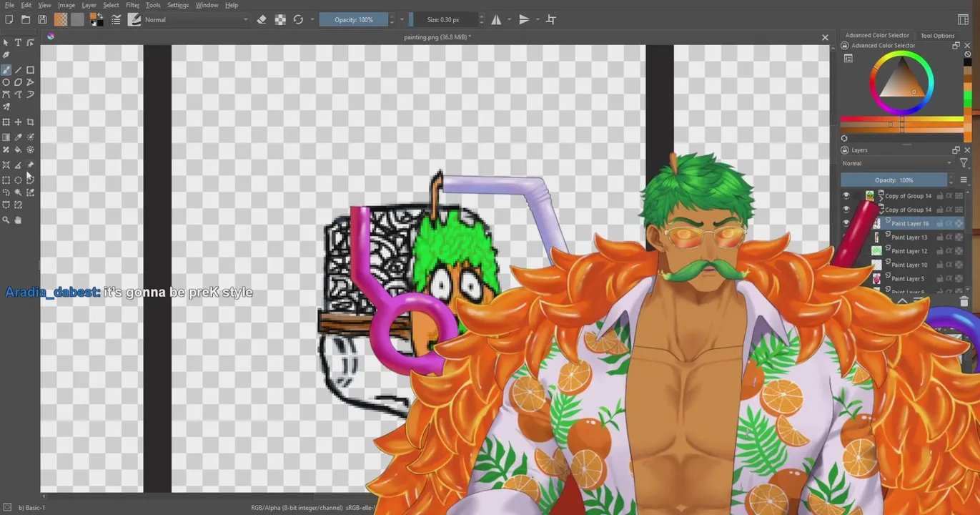Open the fill patterns swatch in toolbar
The width and height of the screenshot is (980, 515).
pos(77,20)
